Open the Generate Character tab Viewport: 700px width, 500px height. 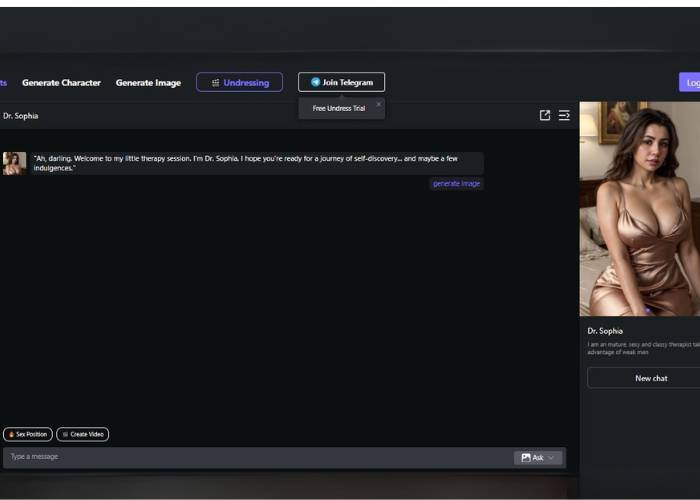click(x=61, y=83)
